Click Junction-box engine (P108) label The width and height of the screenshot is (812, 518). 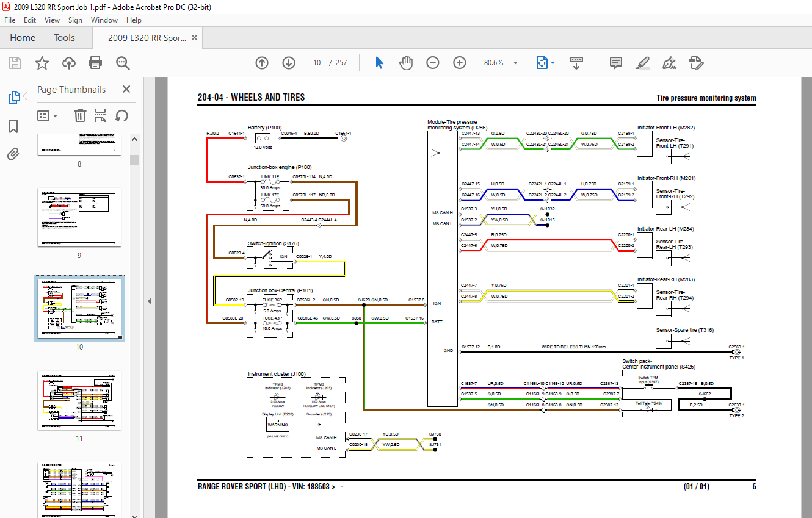point(279,167)
